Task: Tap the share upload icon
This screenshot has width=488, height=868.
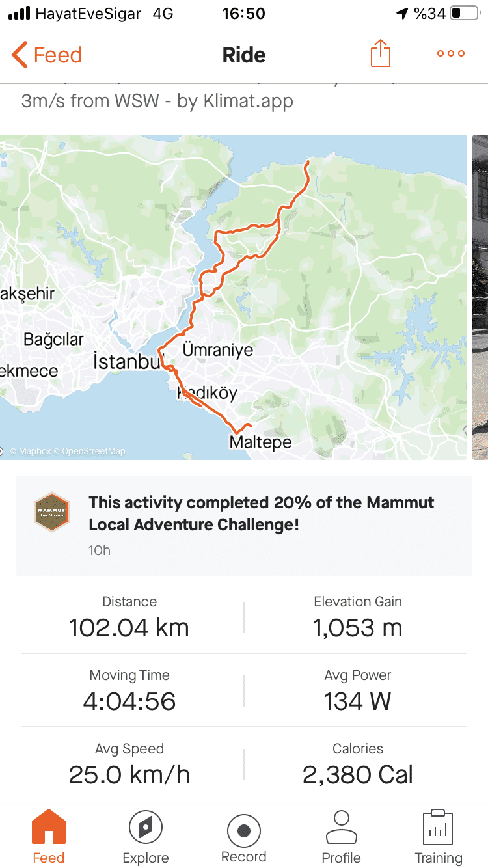Action: coord(381,54)
